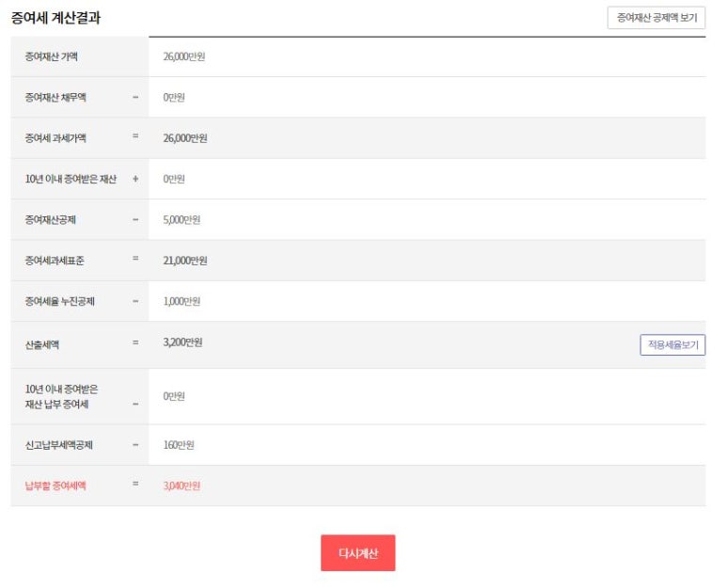
Task: Select the 증여재산 가액 row label
Action: point(52,56)
